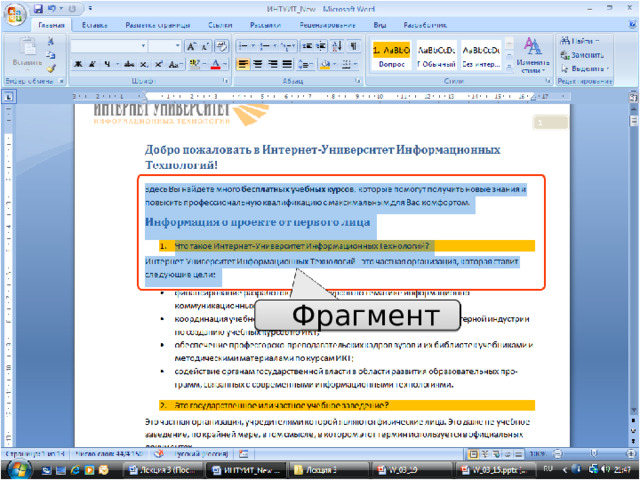The width and height of the screenshot is (640, 480).
Task: Open the font name combo box
Action: click(x=109, y=46)
